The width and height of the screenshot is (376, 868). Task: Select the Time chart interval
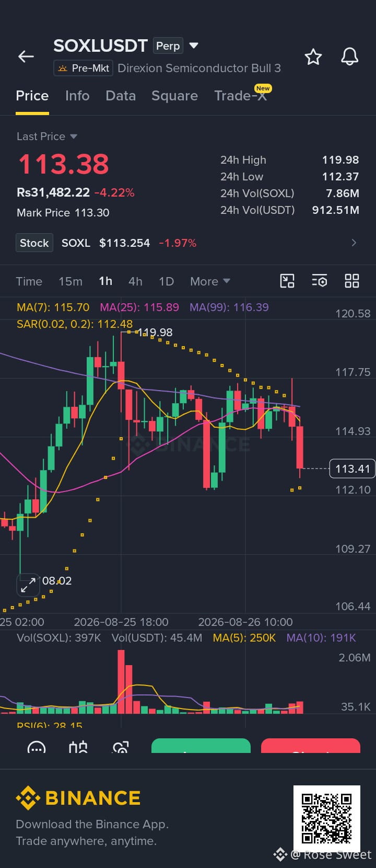(x=29, y=281)
